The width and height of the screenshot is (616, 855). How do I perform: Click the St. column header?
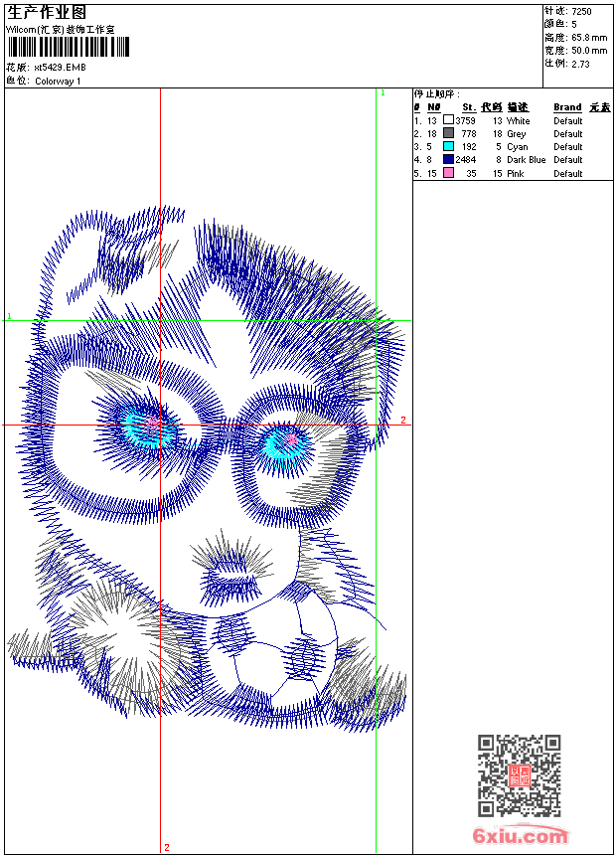point(469,107)
